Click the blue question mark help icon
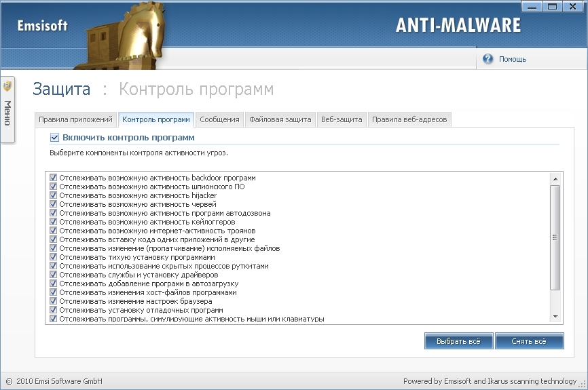Screen dimensions: 588x390 [488, 59]
